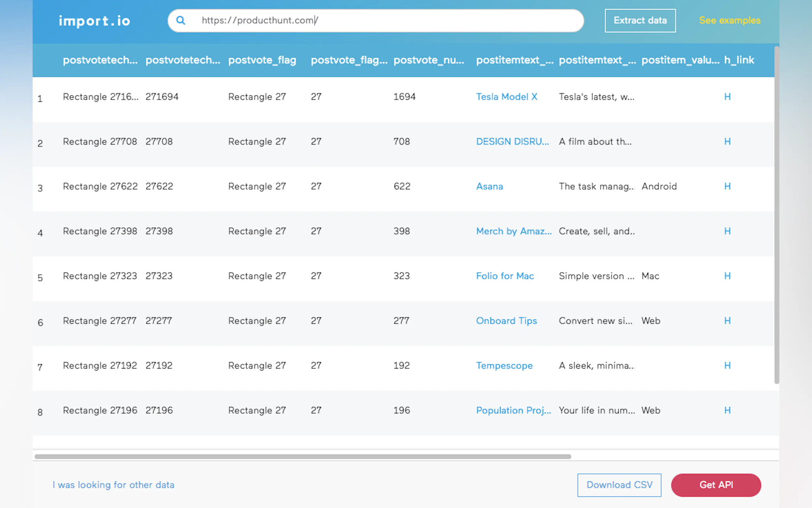Open the Onboard Tips link
The width and height of the screenshot is (812, 508).
coord(506,321)
